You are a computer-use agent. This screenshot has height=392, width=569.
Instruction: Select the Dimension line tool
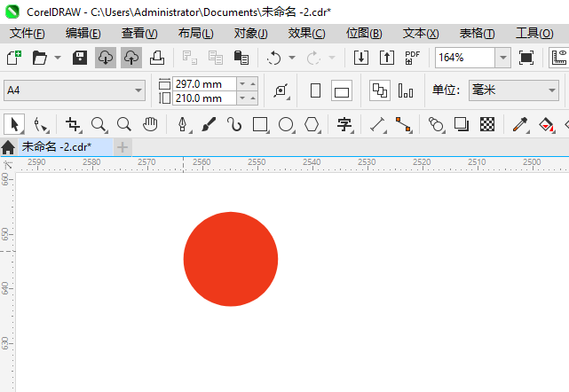[378, 125]
